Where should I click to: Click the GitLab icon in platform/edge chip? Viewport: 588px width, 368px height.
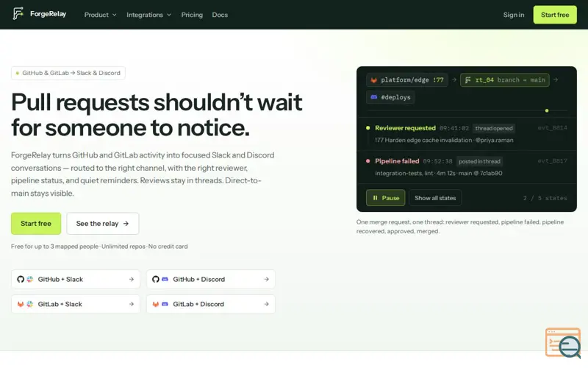coord(374,80)
